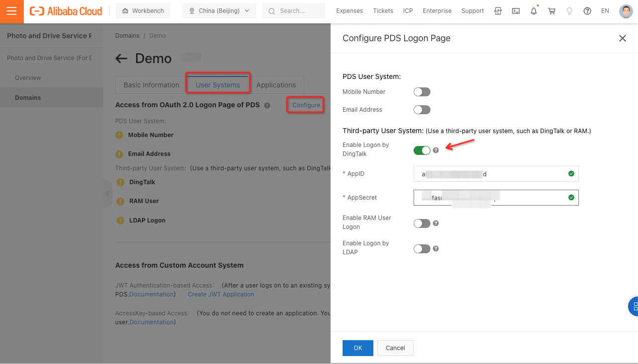This screenshot has height=364, width=638.
Task: Open Expenses menu
Action: coord(350,11)
